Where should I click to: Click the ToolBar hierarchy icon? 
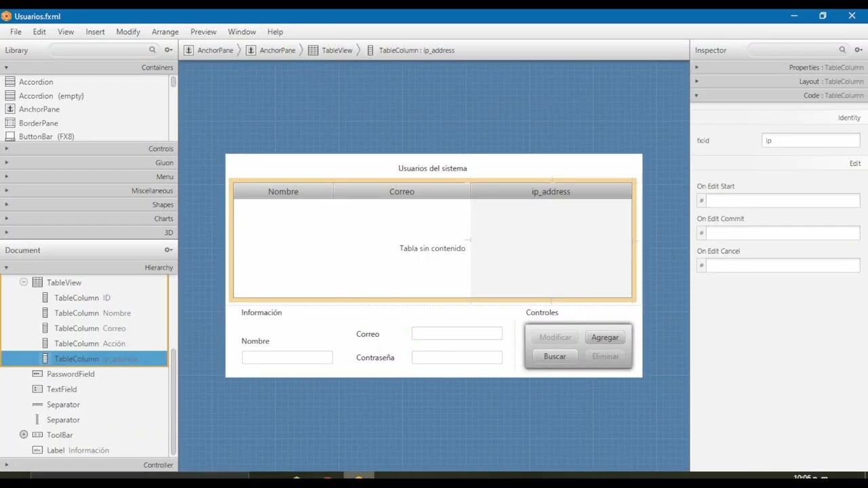(x=37, y=435)
